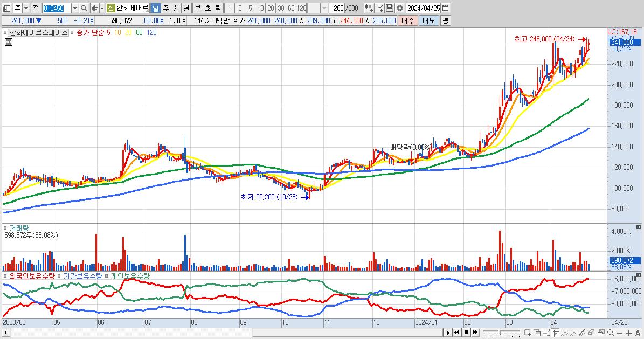Click the 120 interval button
Screen dimensions: 644x339
tap(301, 8)
